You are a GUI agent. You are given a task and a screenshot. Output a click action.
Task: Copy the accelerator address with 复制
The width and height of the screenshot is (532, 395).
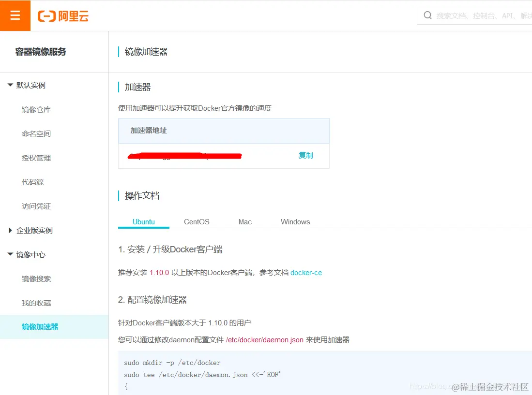(x=305, y=156)
